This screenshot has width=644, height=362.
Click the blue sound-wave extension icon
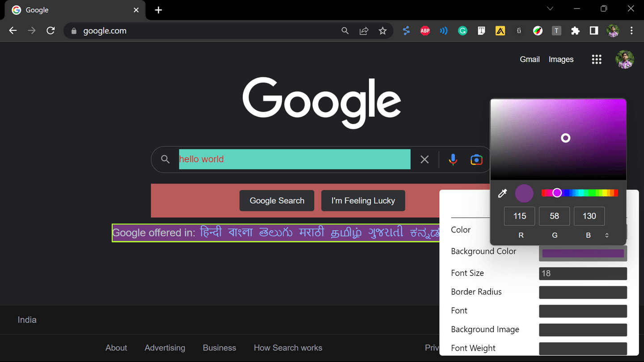click(x=444, y=31)
